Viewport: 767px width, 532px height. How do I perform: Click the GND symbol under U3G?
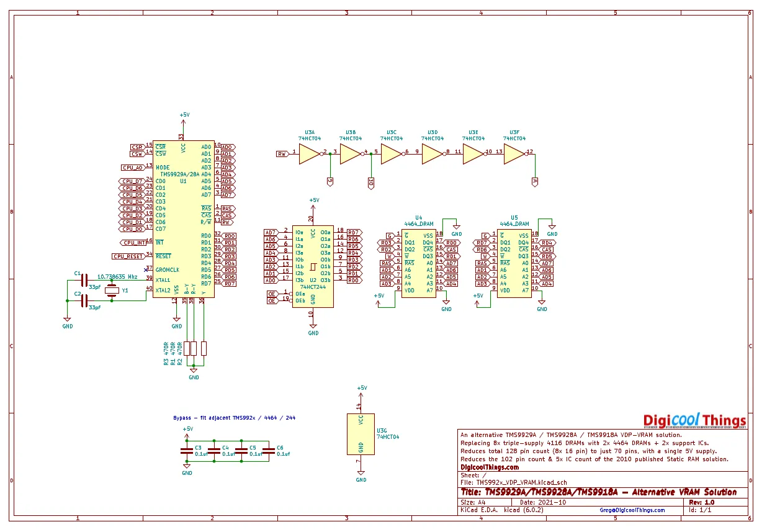click(x=361, y=477)
